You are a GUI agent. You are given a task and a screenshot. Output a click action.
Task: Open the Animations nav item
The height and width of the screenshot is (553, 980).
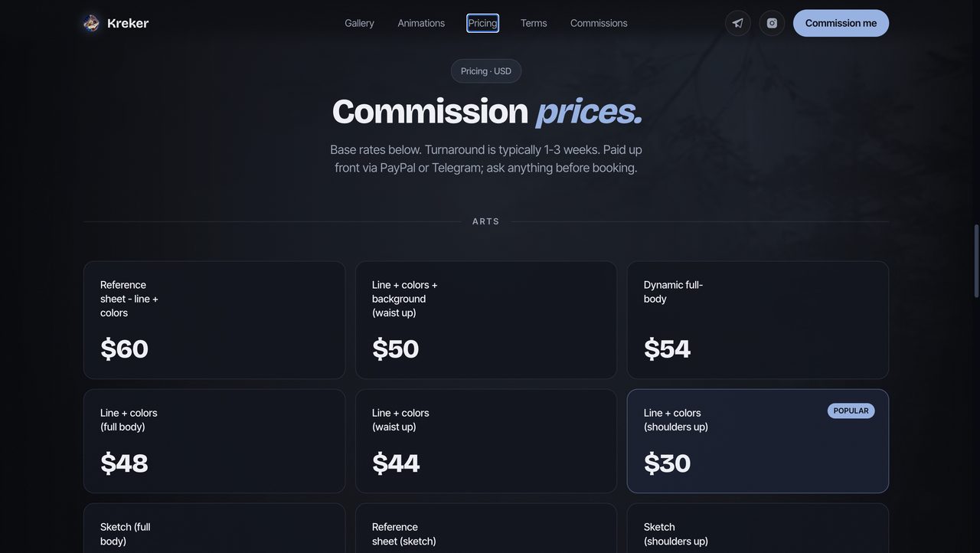click(421, 23)
